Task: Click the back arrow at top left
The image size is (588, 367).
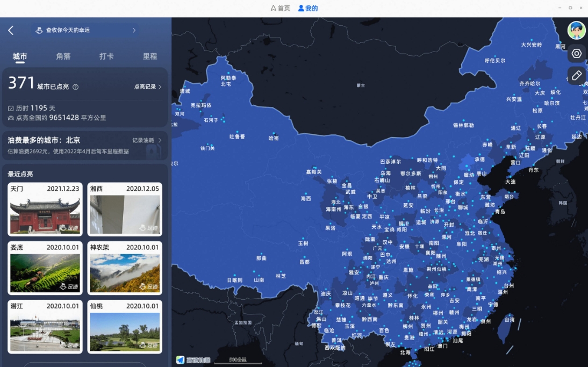Action: (11, 30)
